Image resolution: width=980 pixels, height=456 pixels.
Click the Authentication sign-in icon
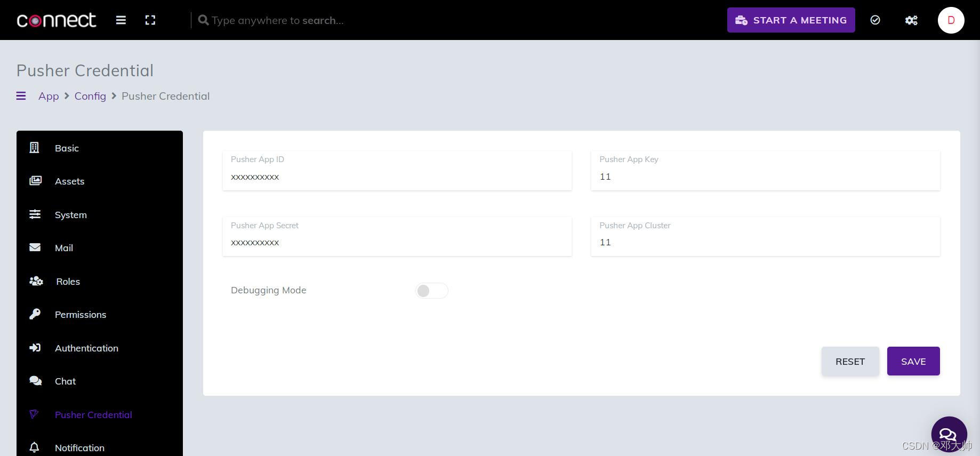click(35, 348)
